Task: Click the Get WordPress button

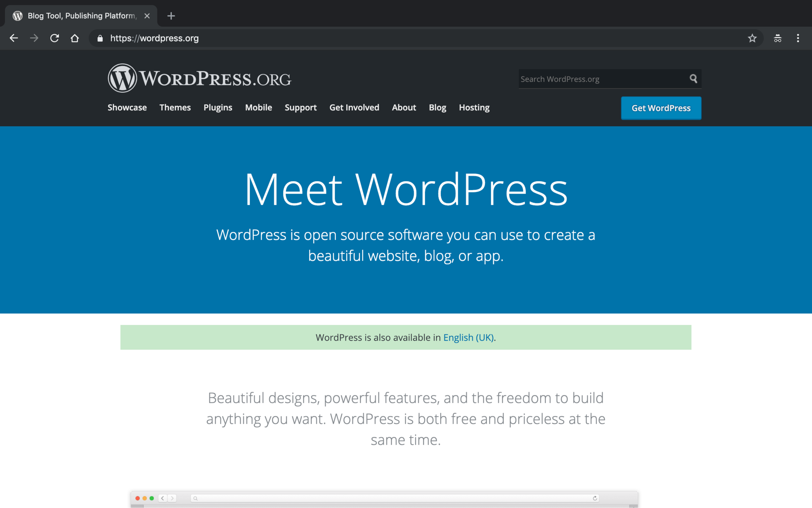Action: click(661, 108)
